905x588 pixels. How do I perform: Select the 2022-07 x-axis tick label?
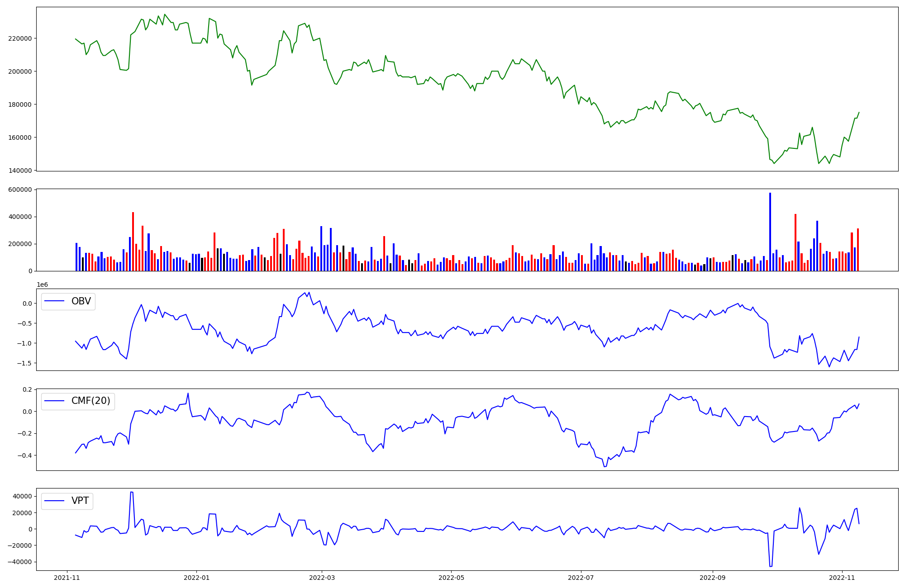tap(581, 578)
